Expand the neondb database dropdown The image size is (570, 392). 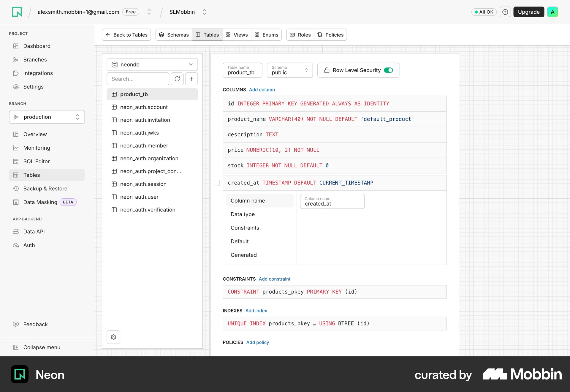(152, 64)
